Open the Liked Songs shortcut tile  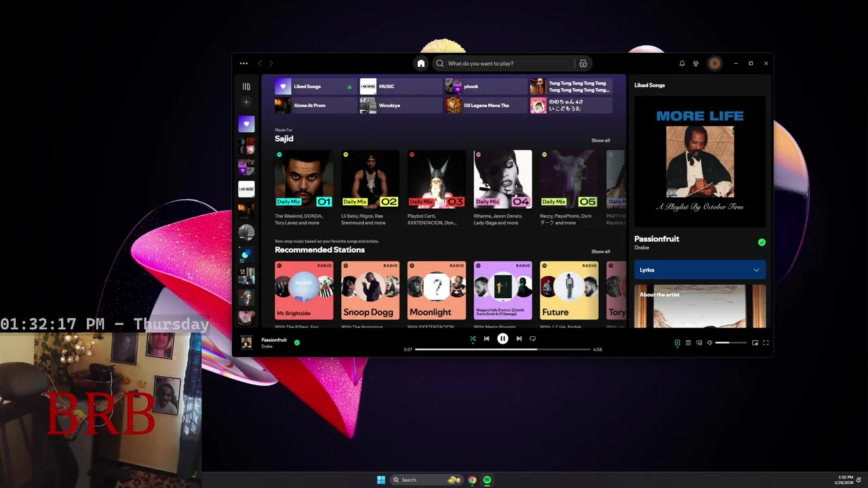point(315,86)
